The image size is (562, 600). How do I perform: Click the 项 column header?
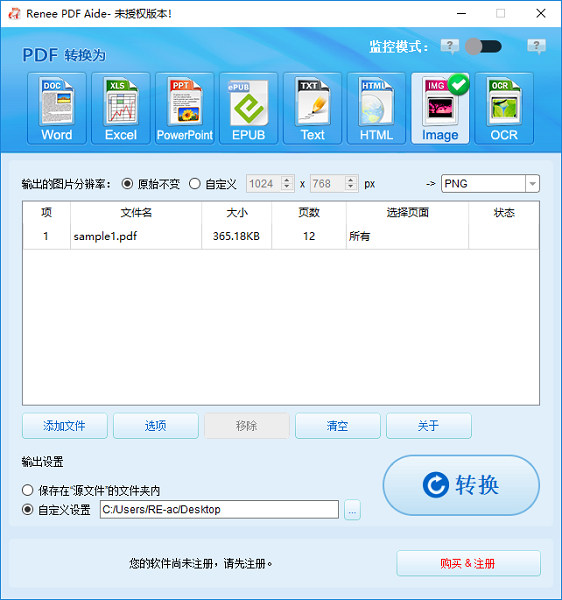coord(47,212)
